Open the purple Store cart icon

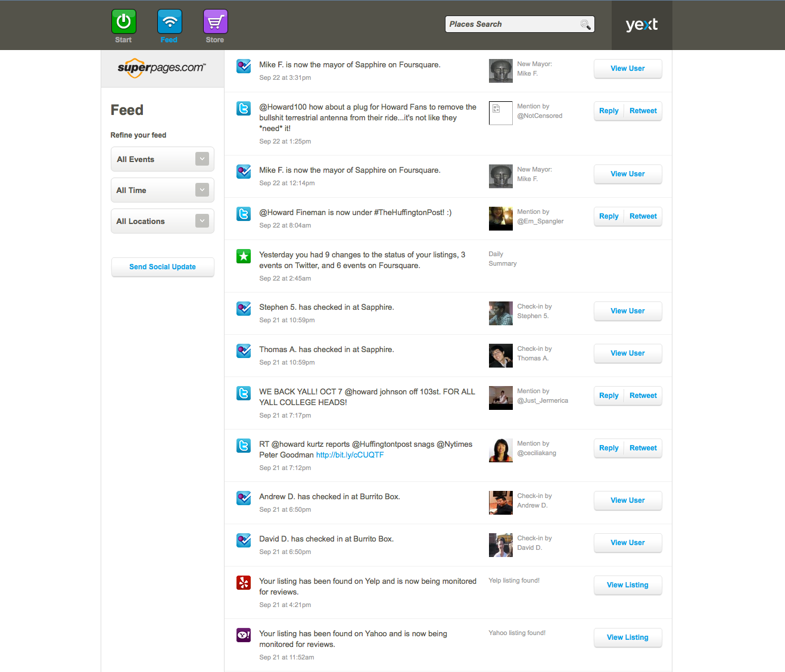[x=216, y=22]
